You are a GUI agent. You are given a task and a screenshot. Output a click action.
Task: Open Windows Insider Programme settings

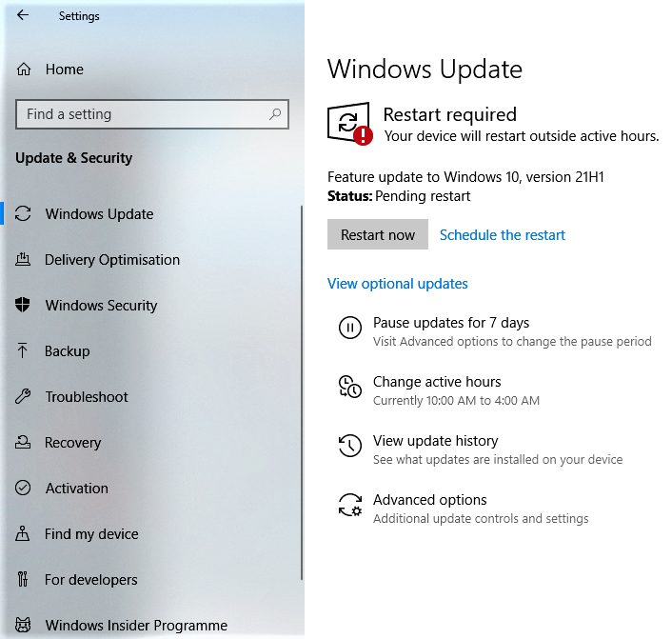point(136,626)
